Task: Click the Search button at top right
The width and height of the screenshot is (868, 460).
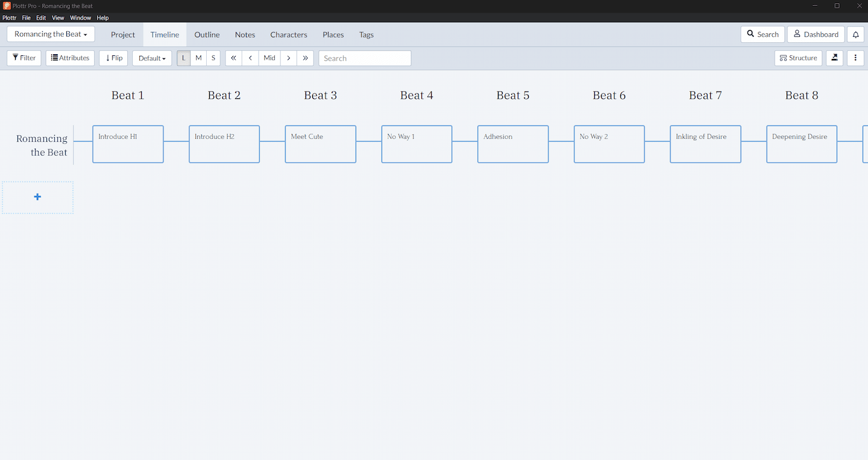Action: coord(763,34)
